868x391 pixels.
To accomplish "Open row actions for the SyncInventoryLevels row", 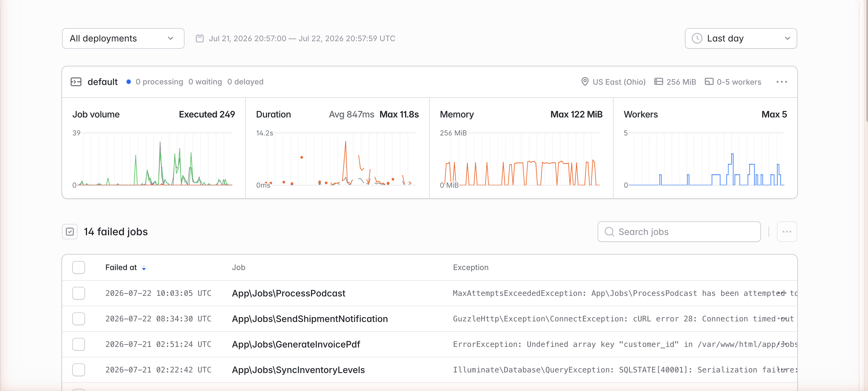I will (x=782, y=370).
